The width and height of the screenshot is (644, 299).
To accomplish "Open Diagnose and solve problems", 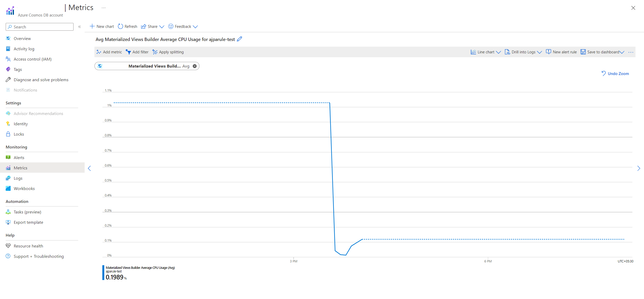I will click(x=41, y=80).
